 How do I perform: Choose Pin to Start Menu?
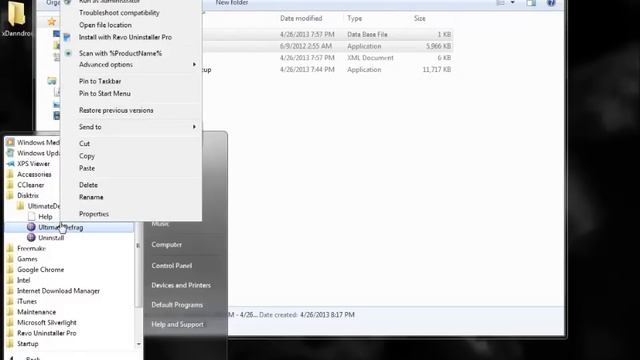(x=105, y=93)
